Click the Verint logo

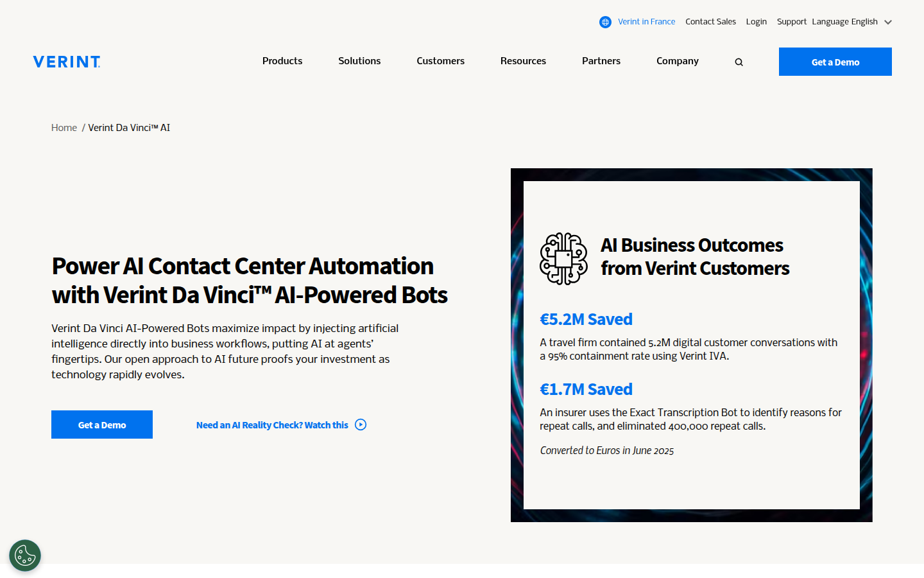[67, 62]
